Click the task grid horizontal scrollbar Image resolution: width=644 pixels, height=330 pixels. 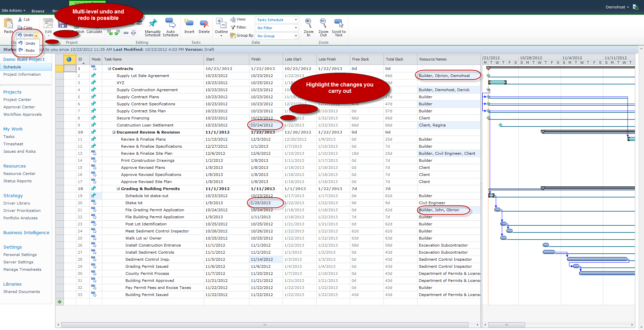tap(265, 325)
